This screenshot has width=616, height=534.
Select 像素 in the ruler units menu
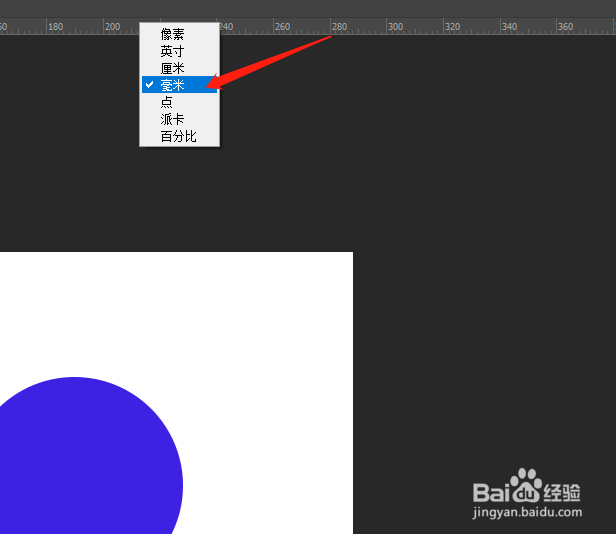[x=180, y=35]
